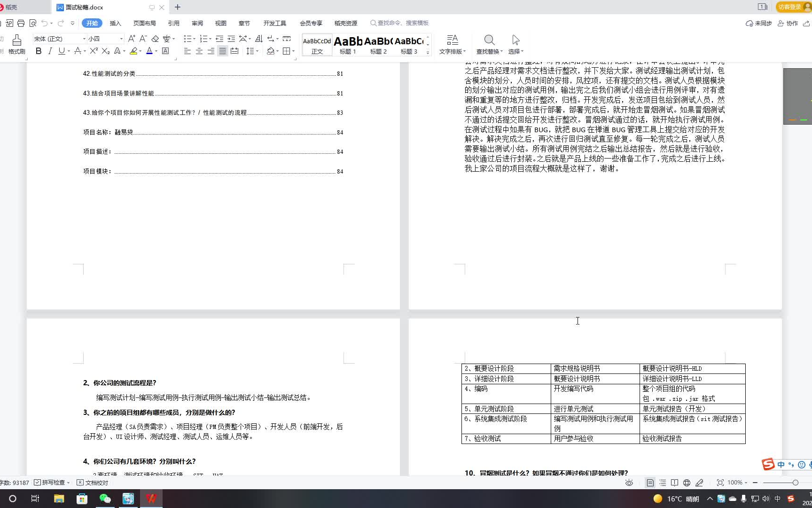Toggle eye protection mode icon

pos(629,483)
